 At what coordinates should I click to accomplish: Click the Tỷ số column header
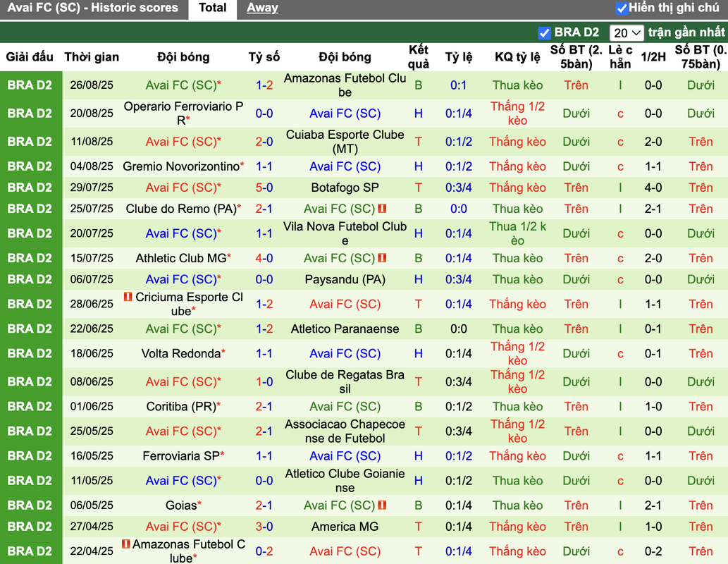tap(264, 56)
